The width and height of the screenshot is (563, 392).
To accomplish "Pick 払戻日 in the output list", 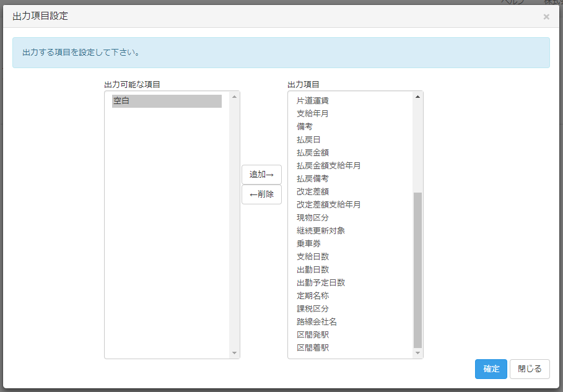I will pyautogui.click(x=308, y=139).
